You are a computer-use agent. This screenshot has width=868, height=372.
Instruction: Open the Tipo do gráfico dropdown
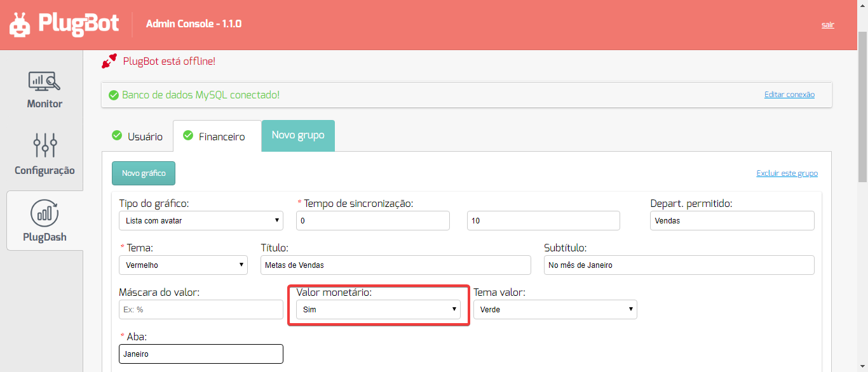tap(201, 220)
